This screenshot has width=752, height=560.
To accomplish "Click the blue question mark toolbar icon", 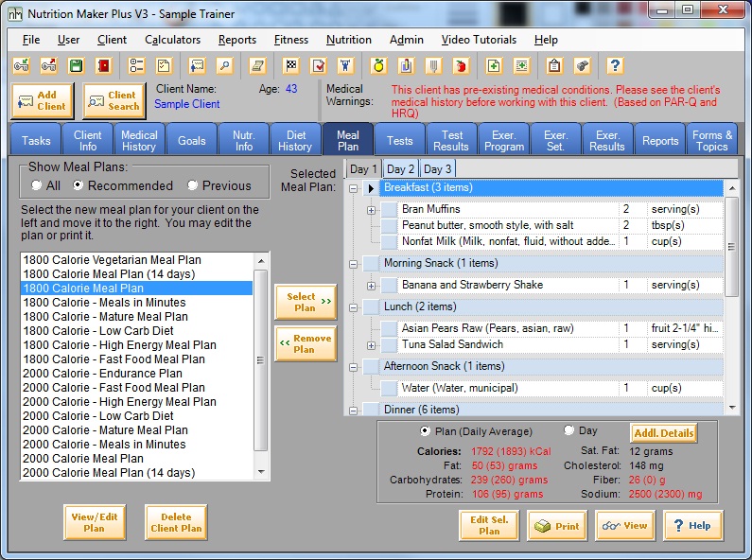I will point(615,65).
